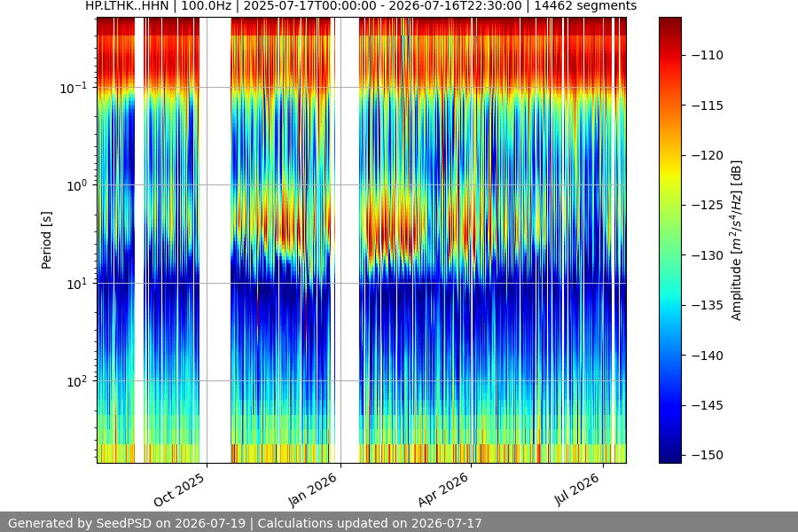Click the 10⁻¹ period tick label
The image size is (798, 532).
(x=74, y=88)
